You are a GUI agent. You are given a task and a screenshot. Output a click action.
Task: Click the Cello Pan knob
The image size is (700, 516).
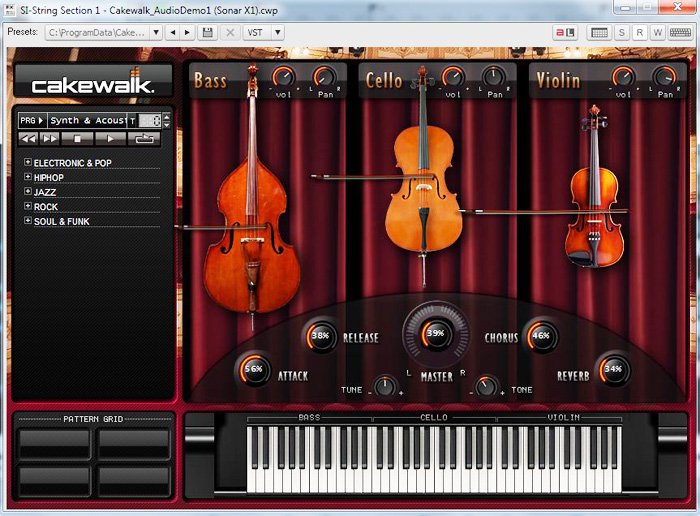coord(494,77)
